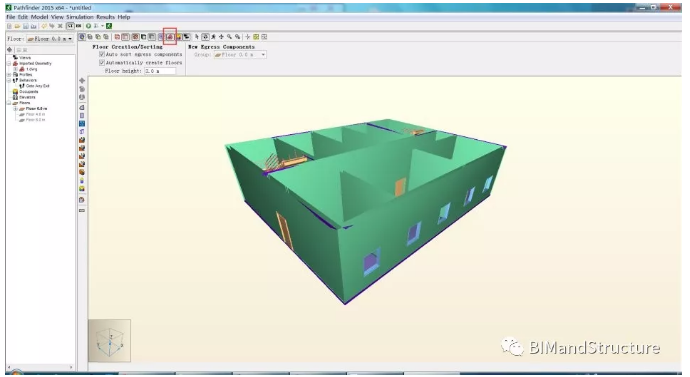Pick the arrow selection tool
Viewport: 690px width, 377px height.
(197, 37)
